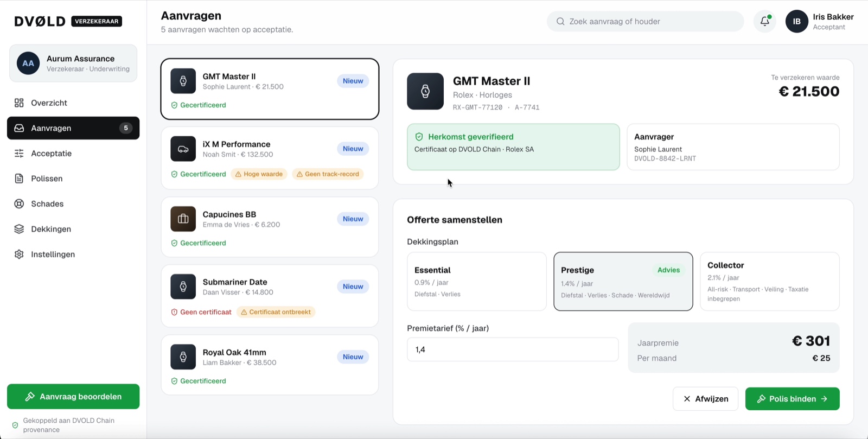Screen dimensions: 868x439
Task: Click the DVOLD Verzekeraar logo
Action: (68, 21)
